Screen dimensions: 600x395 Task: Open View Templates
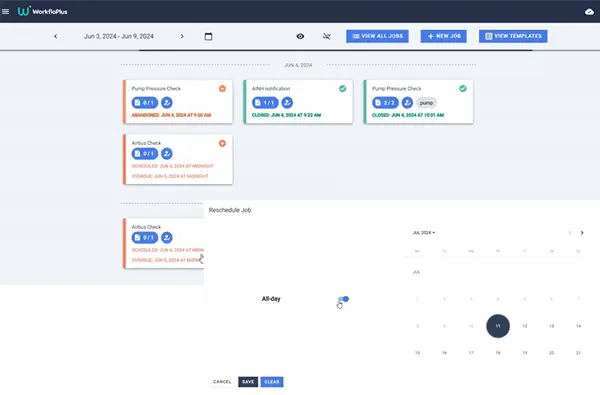tap(513, 36)
